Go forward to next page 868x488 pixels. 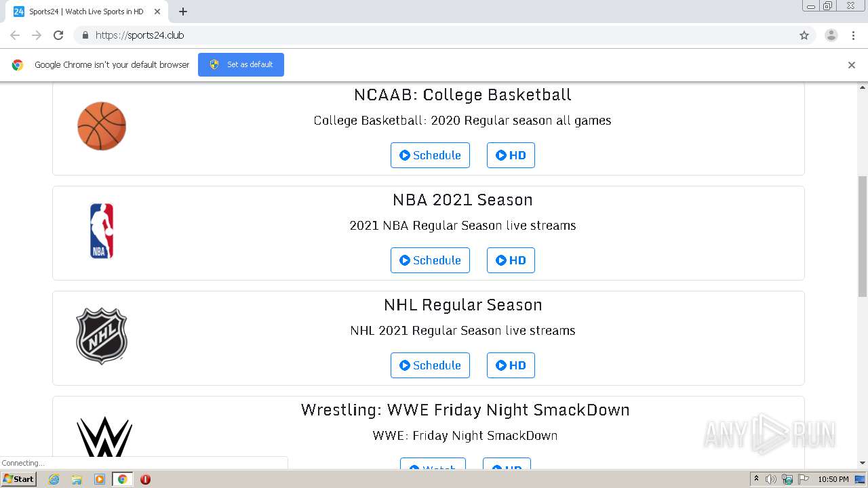click(37, 35)
